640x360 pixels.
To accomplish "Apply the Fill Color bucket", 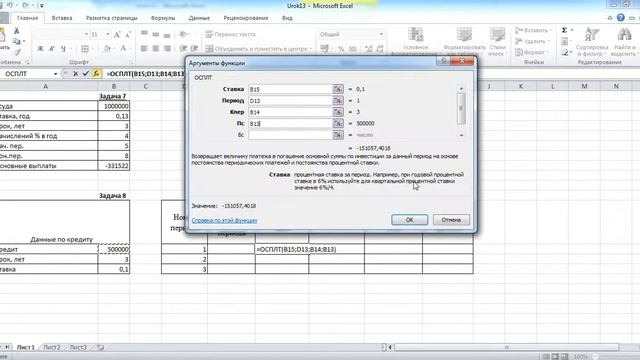I will click(x=107, y=49).
